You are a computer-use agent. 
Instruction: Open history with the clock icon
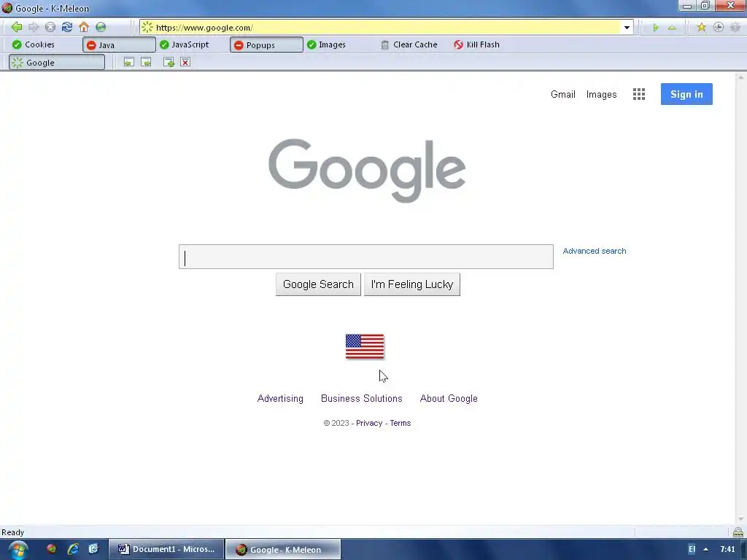coord(718,27)
